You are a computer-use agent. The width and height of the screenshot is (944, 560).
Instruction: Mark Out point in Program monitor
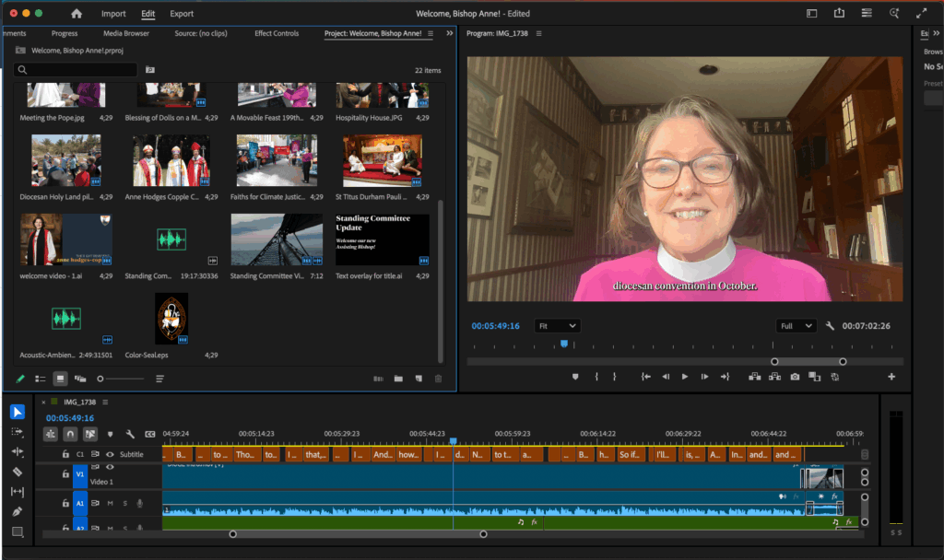615,377
